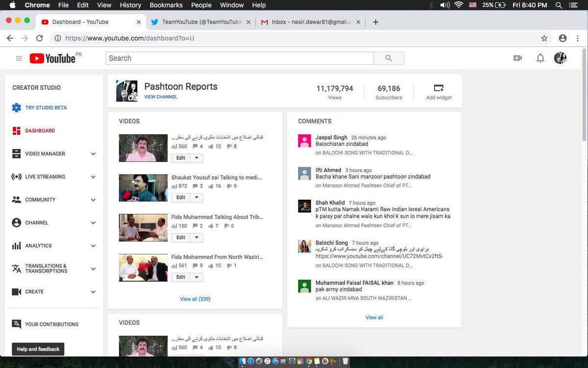Click the Your Contributions translate icon
Screen dimensions: 588x368
click(x=17, y=324)
